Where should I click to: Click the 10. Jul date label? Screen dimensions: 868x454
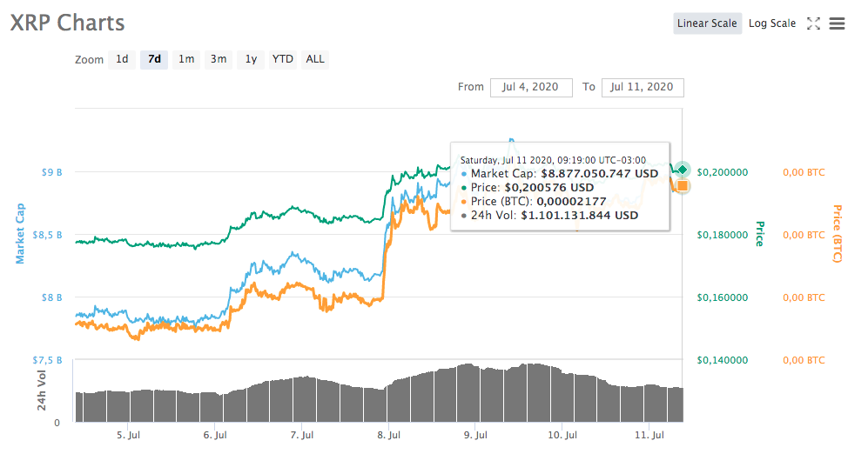coord(562,435)
